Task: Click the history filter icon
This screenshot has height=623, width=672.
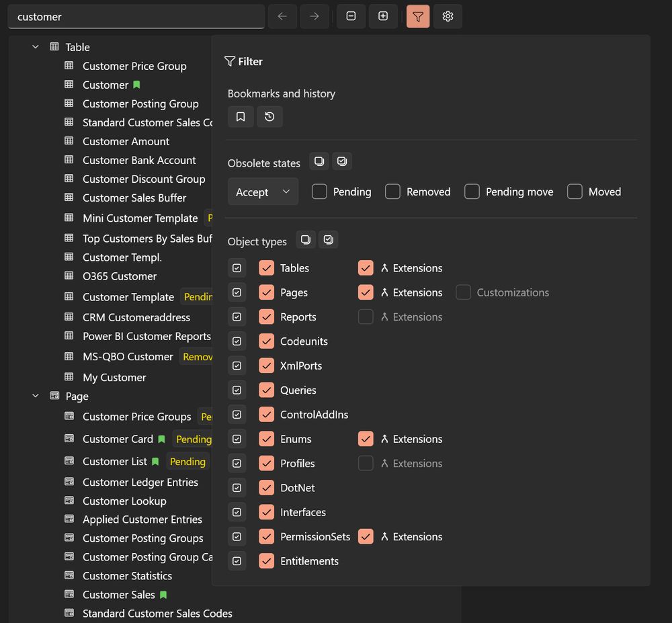Action: [x=269, y=116]
